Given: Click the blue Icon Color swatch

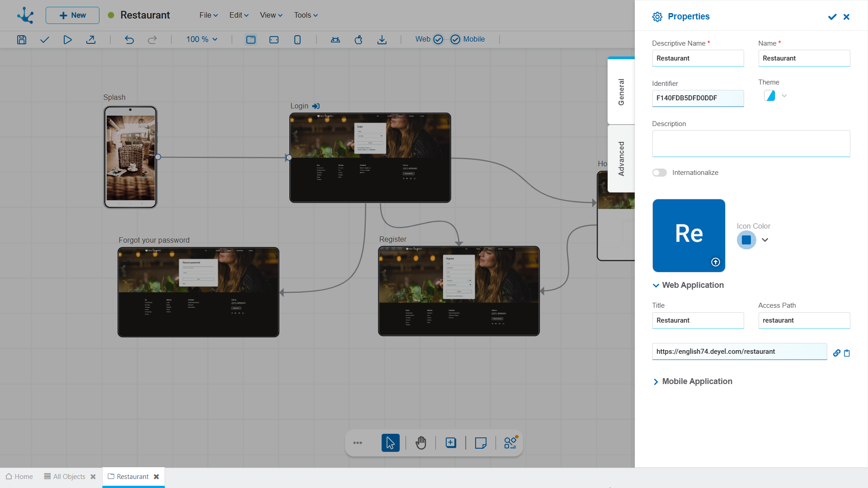Looking at the screenshot, I should click(x=746, y=240).
